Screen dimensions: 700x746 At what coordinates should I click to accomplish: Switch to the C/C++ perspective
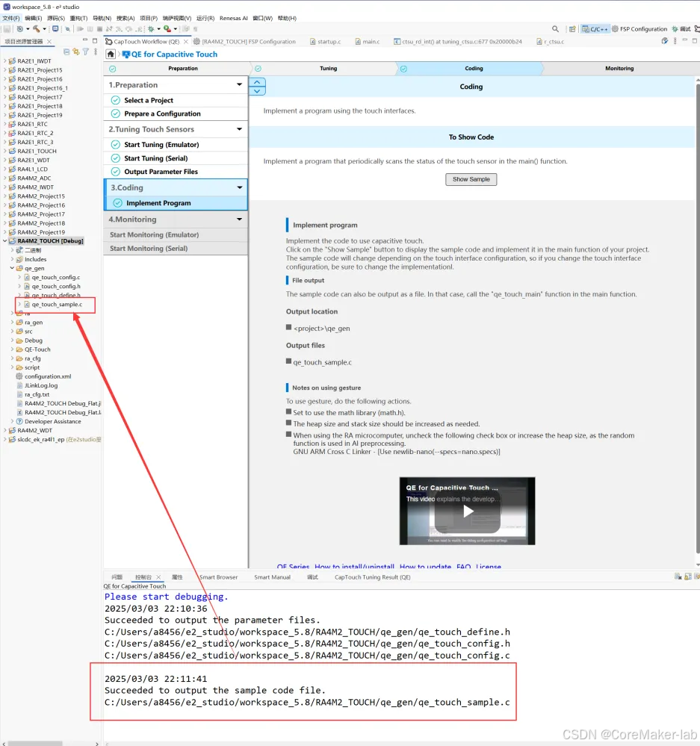point(595,29)
